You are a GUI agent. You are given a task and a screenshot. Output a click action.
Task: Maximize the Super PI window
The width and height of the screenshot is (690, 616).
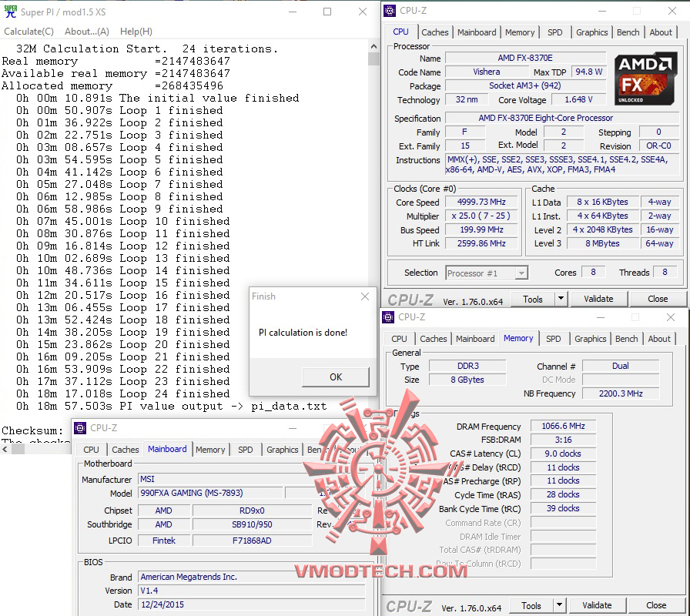pos(327,12)
